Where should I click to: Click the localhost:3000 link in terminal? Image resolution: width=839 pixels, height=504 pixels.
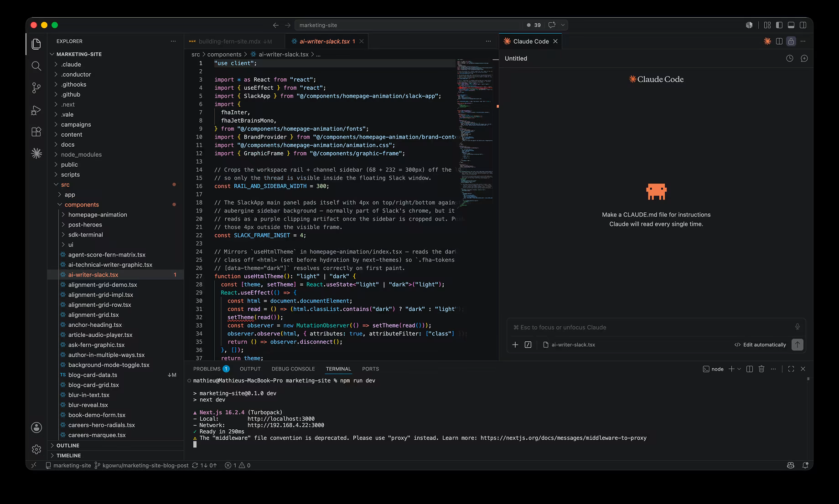(x=281, y=419)
